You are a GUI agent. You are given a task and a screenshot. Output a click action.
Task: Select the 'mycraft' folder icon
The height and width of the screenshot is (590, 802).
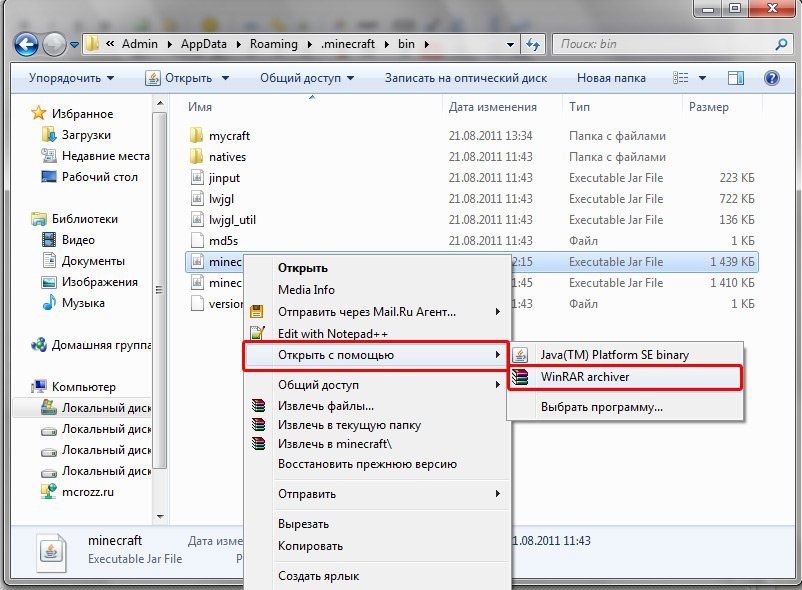(197, 135)
